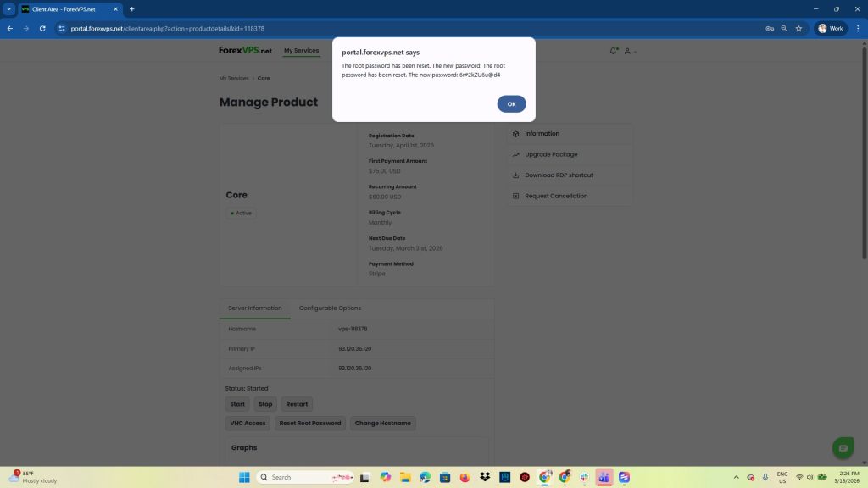Screen dimensions: 868x488
Task: Choose Request Cancellation in sidebar
Action: [556, 196]
